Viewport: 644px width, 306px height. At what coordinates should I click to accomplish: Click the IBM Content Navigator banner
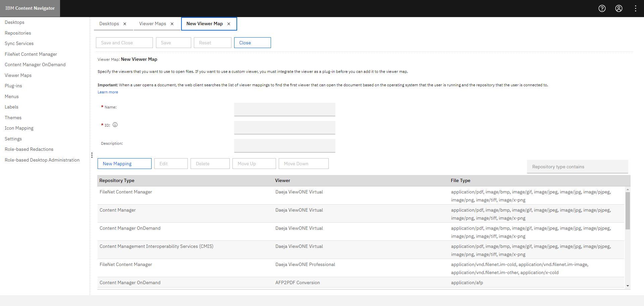click(30, 8)
